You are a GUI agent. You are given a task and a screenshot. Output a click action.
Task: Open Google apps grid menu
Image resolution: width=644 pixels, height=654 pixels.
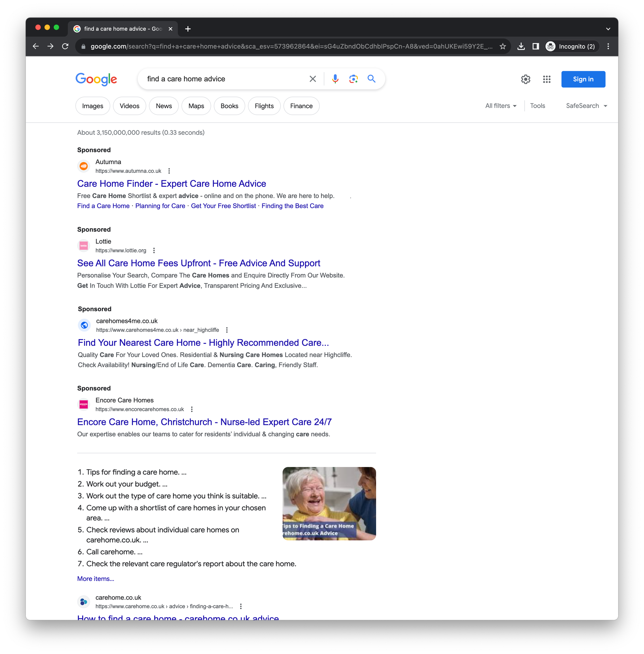[547, 79]
